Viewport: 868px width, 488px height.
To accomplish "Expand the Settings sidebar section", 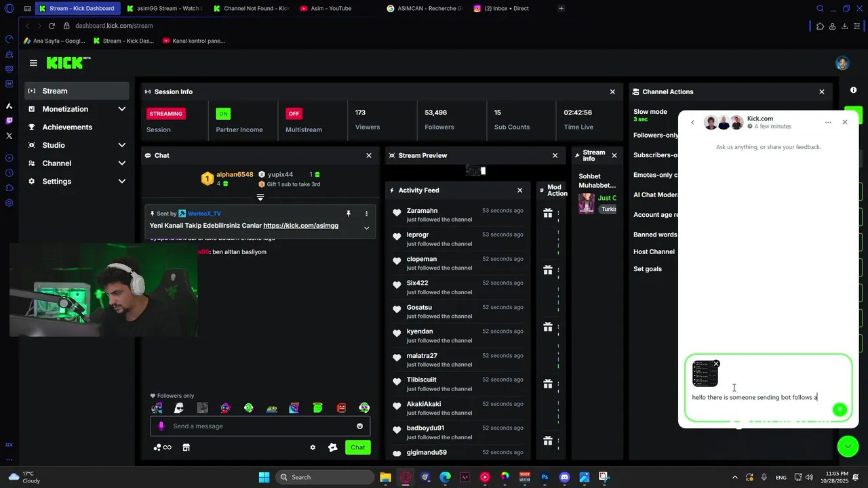I will pos(122,182).
